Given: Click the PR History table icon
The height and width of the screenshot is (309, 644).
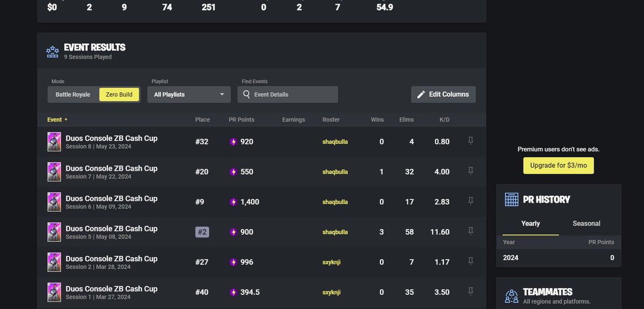Looking at the screenshot, I should [x=511, y=199].
